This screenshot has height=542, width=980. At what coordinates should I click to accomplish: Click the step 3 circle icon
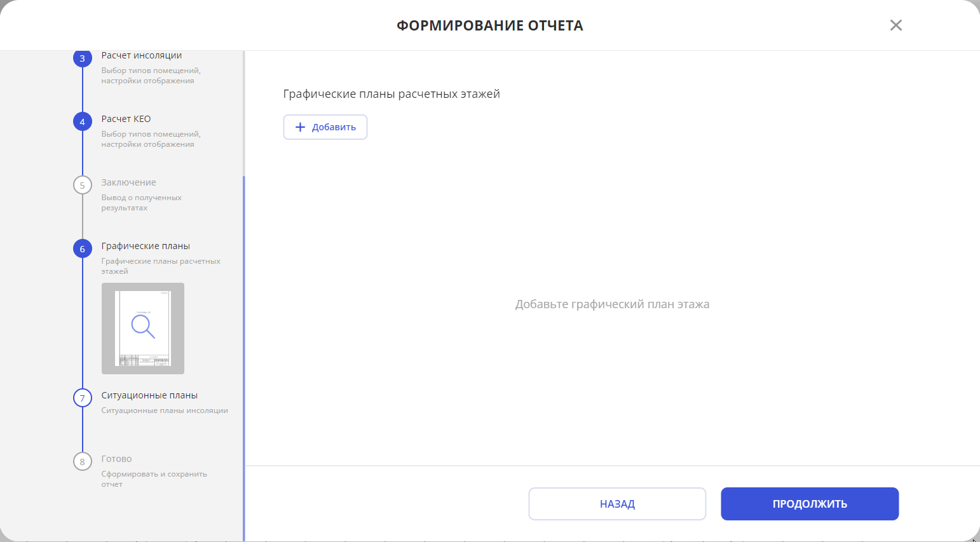[x=83, y=58]
